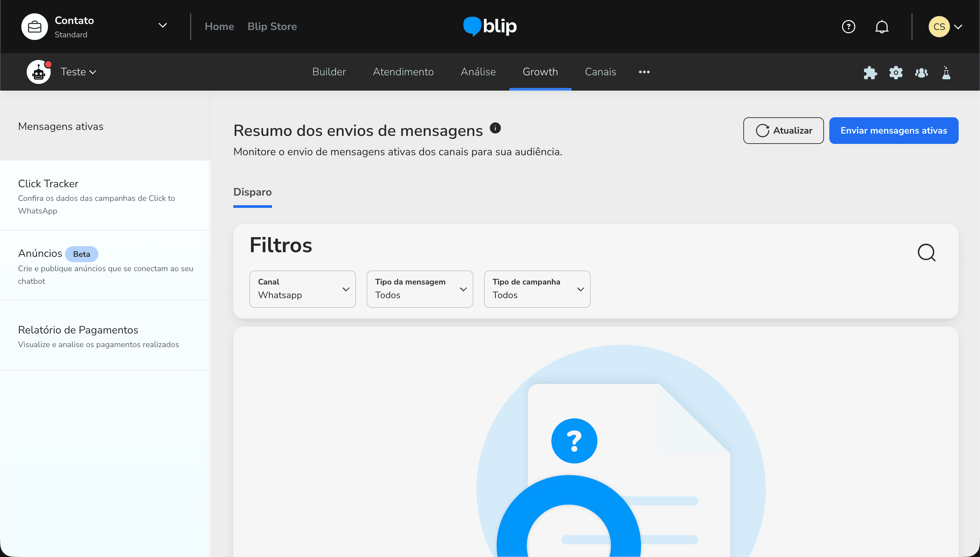
Task: Open the more options ellipsis menu
Action: [644, 72]
